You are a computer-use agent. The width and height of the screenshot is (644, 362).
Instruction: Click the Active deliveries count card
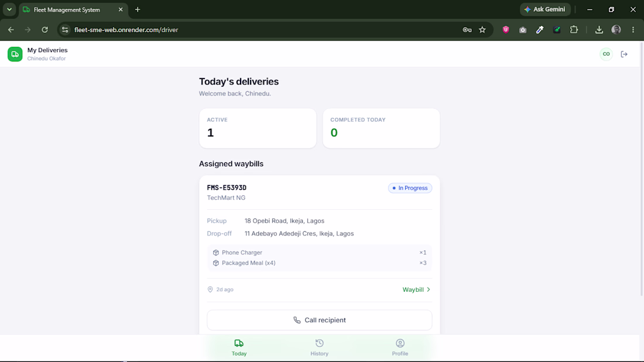[258, 128]
